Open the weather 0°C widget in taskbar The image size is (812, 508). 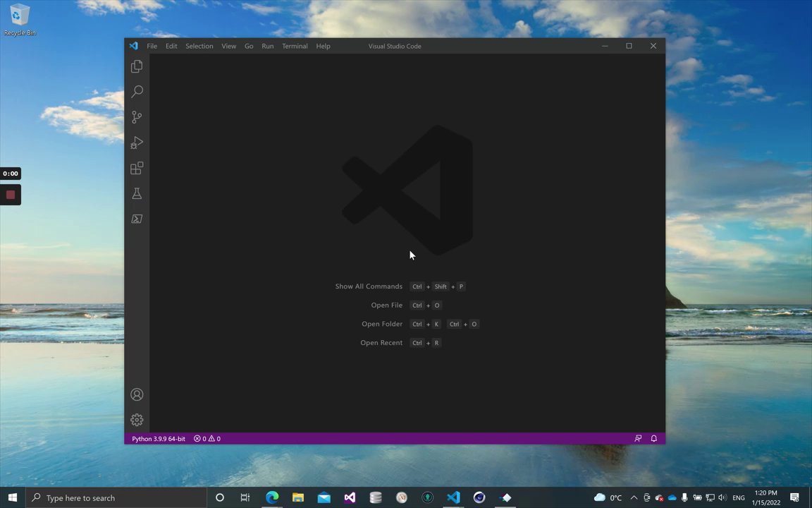(608, 497)
